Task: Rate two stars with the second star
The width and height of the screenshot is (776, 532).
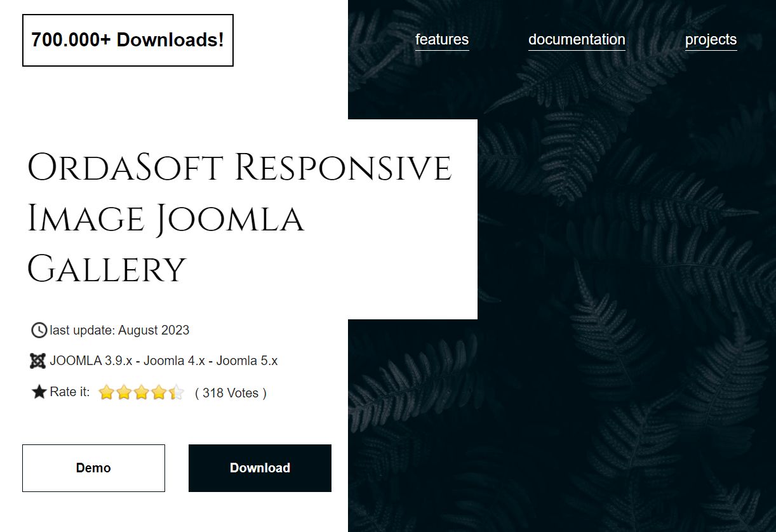Action: pyautogui.click(x=124, y=393)
